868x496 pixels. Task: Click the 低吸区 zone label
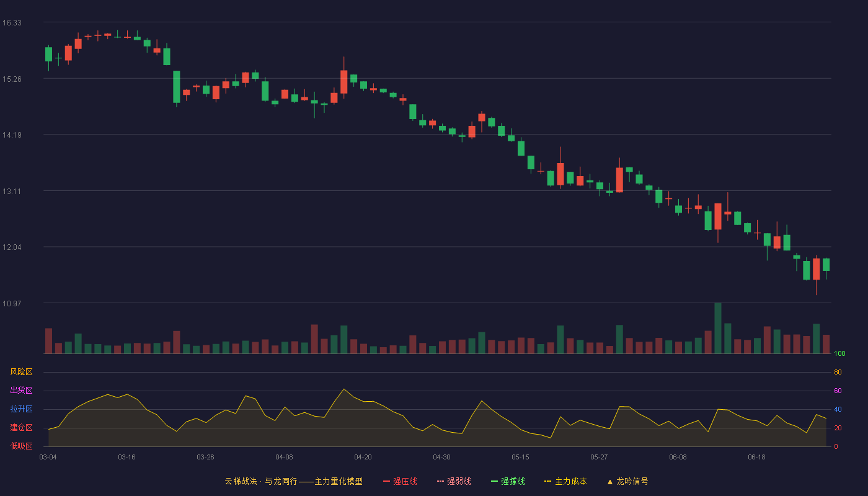coord(21,446)
